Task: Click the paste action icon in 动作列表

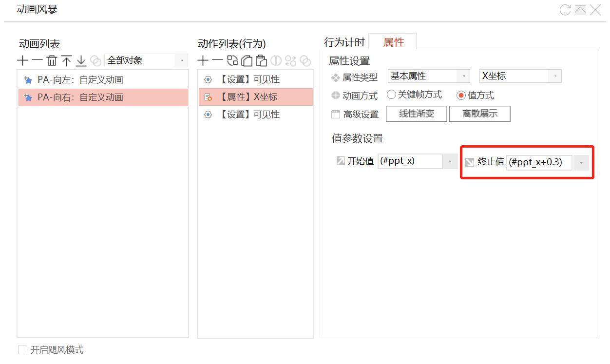Action: (261, 61)
